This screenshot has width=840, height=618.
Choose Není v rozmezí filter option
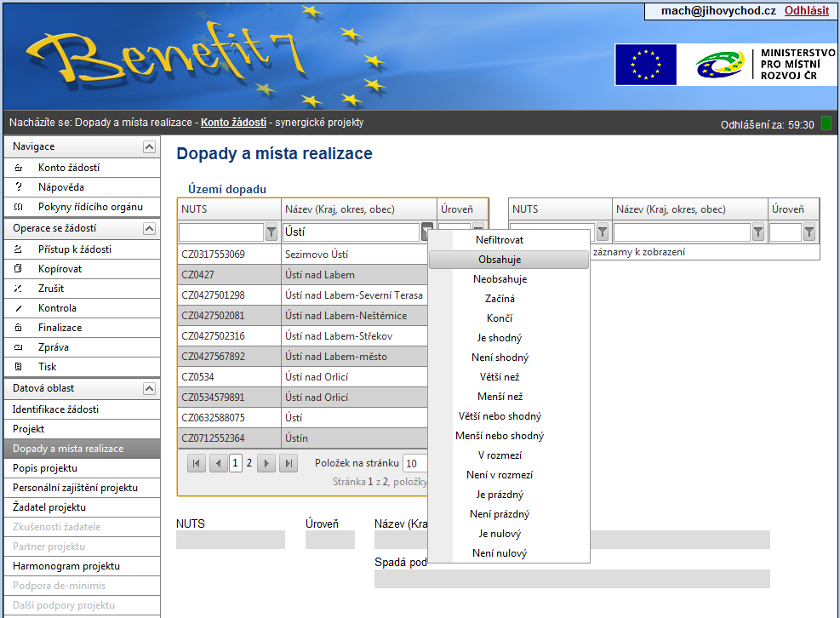(500, 475)
